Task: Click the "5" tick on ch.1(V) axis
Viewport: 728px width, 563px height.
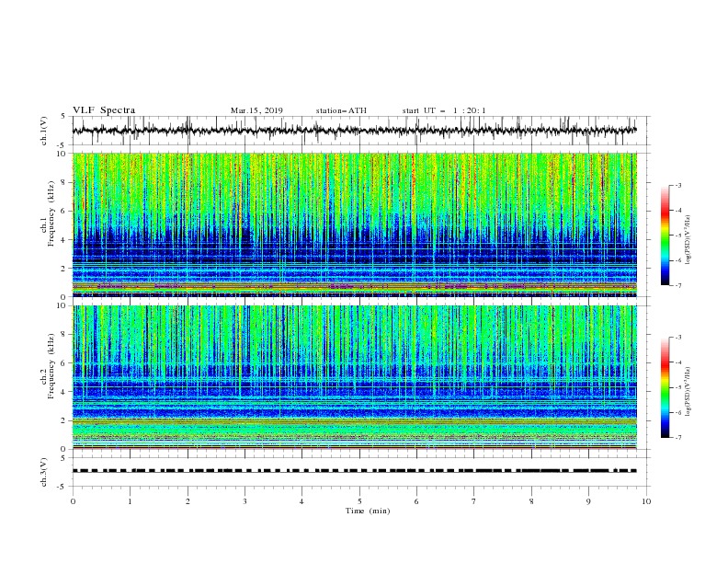Action: [x=63, y=117]
